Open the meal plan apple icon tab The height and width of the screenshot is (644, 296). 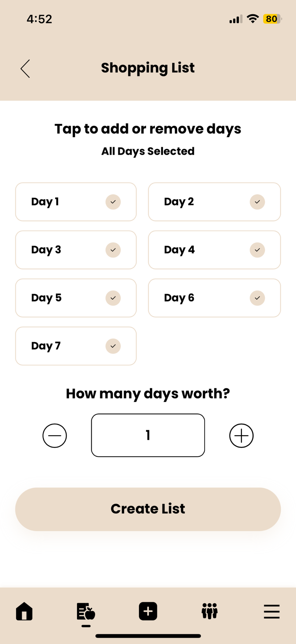(x=86, y=611)
